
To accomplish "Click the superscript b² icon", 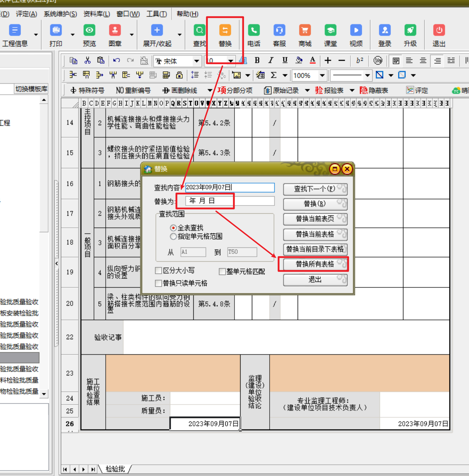I will (359, 60).
